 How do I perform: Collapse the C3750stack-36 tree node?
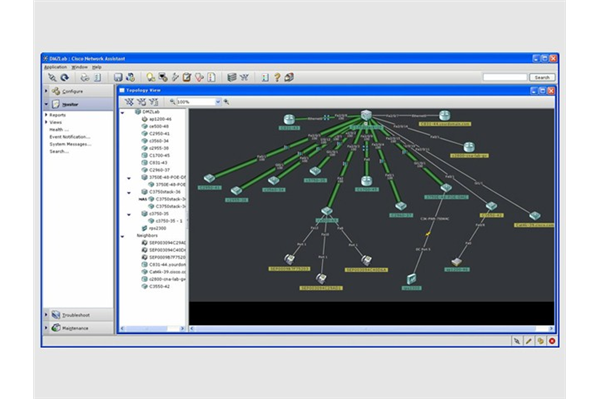tap(129, 193)
